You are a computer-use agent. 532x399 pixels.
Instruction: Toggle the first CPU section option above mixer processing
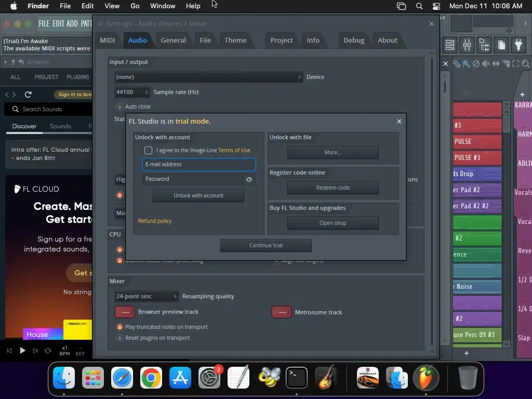coord(119,250)
